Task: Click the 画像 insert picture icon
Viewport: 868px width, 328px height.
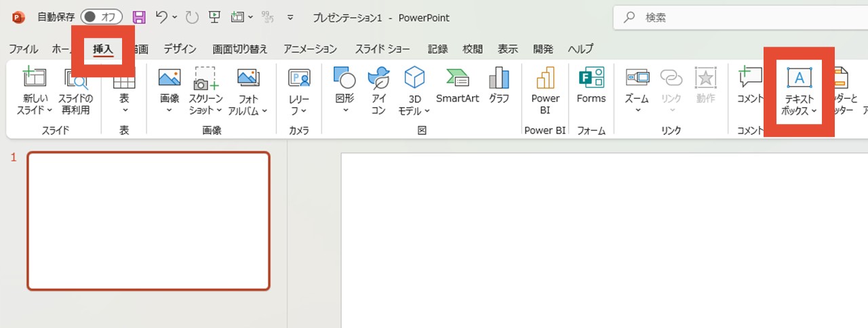Action: click(x=170, y=79)
